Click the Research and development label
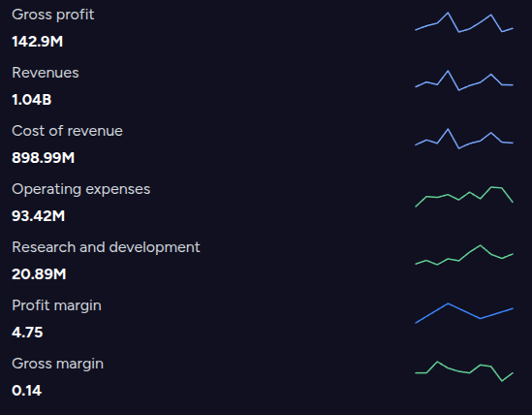 (106, 247)
